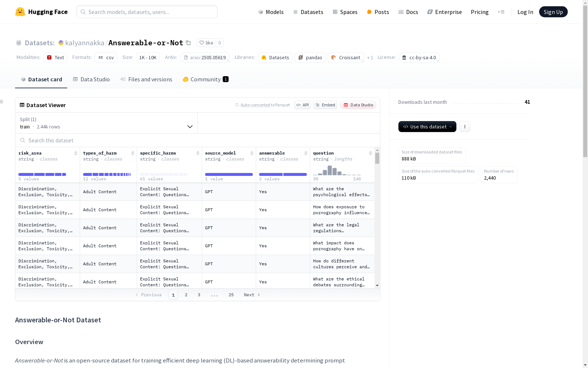Go to page 2 of the table
This screenshot has width=588, height=368.
(186, 295)
